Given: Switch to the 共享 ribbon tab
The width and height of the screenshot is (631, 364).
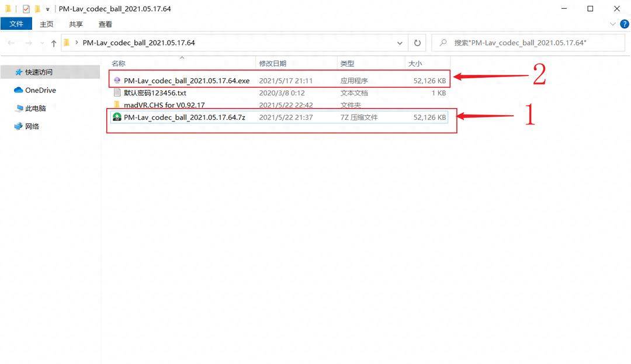Looking at the screenshot, I should (76, 24).
